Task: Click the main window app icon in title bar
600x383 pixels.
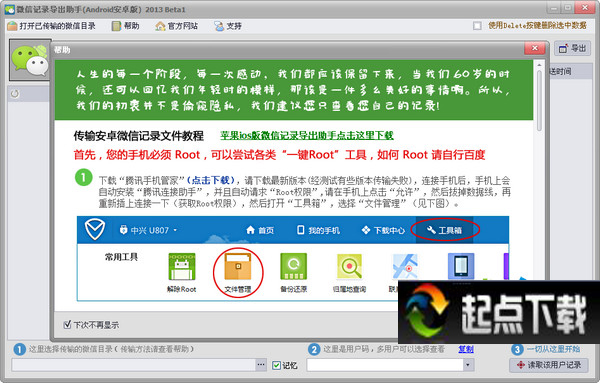Action: (x=9, y=9)
